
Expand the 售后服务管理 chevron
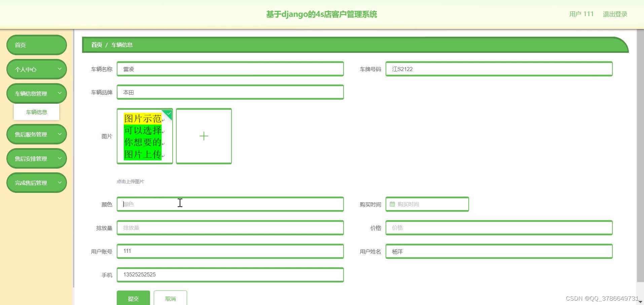[60, 134]
